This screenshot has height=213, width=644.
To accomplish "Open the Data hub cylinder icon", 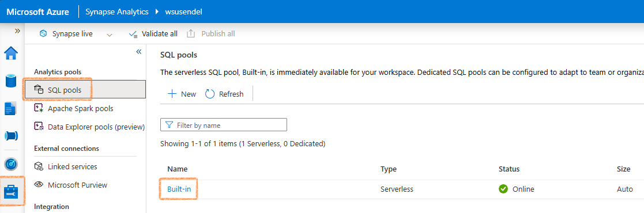I will 11,80.
